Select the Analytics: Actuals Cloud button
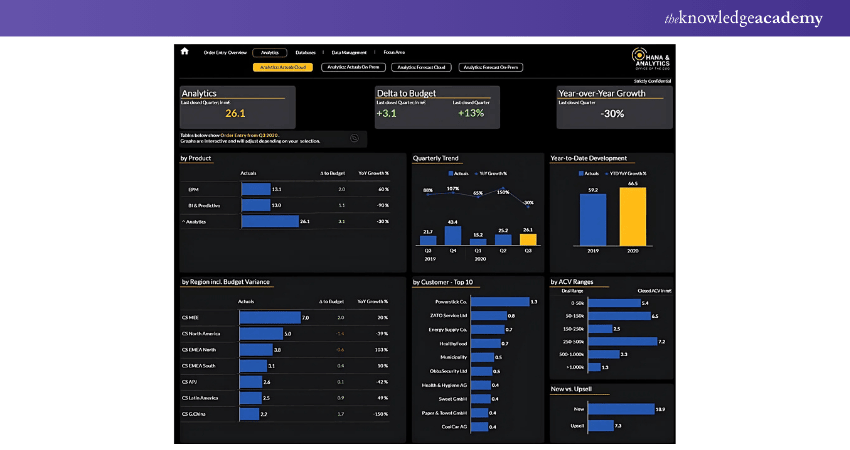850x450 pixels. (x=283, y=68)
